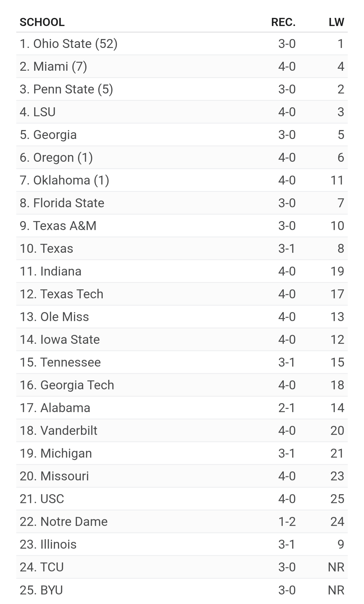
Task: Select Miami (7) in the rankings
Action: 53,67
